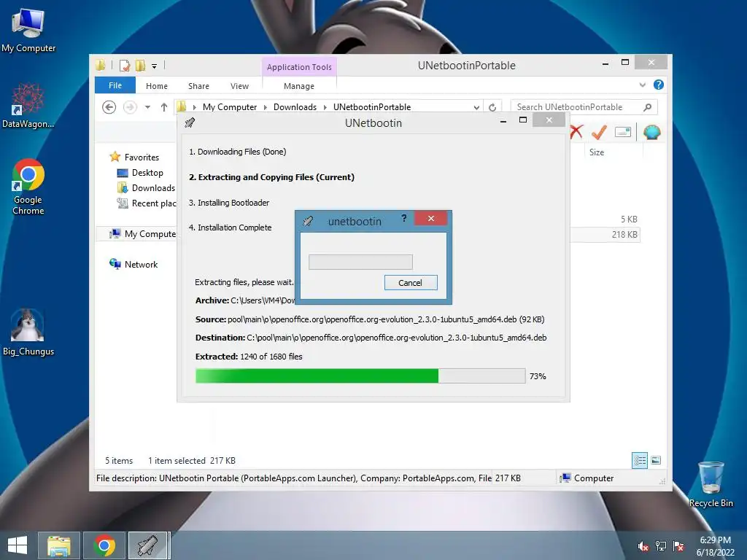Select Application Tools contextual tab
This screenshot has width=747, height=560.
click(299, 67)
